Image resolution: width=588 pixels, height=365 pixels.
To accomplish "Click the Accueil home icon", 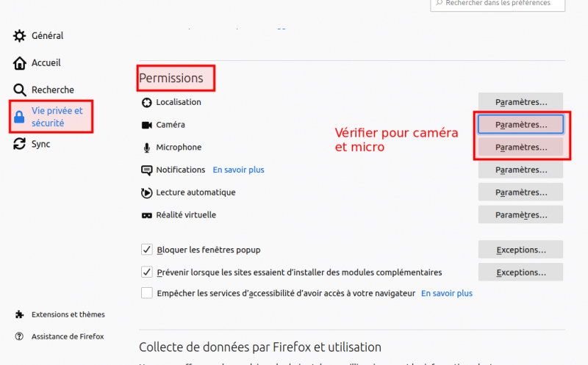I will click(x=20, y=63).
